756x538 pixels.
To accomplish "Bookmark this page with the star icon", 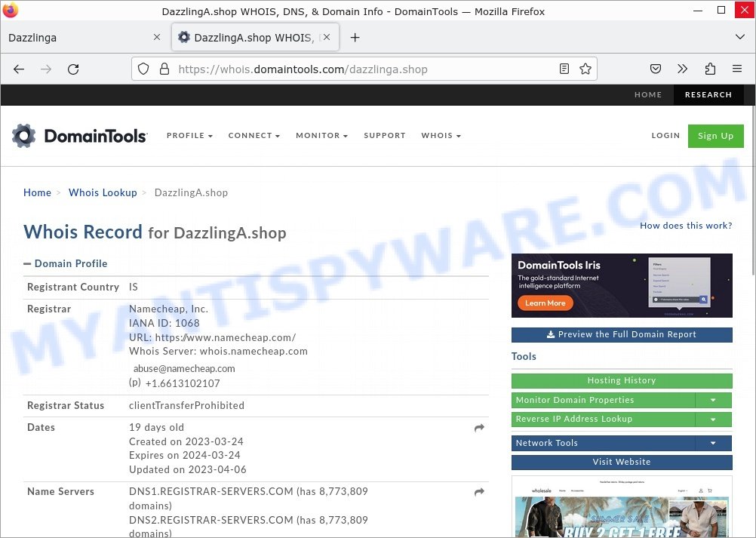I will [x=585, y=69].
